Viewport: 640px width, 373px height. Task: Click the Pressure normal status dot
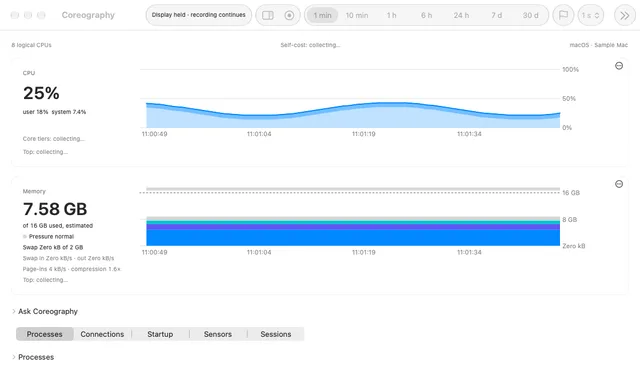pyautogui.click(x=25, y=236)
